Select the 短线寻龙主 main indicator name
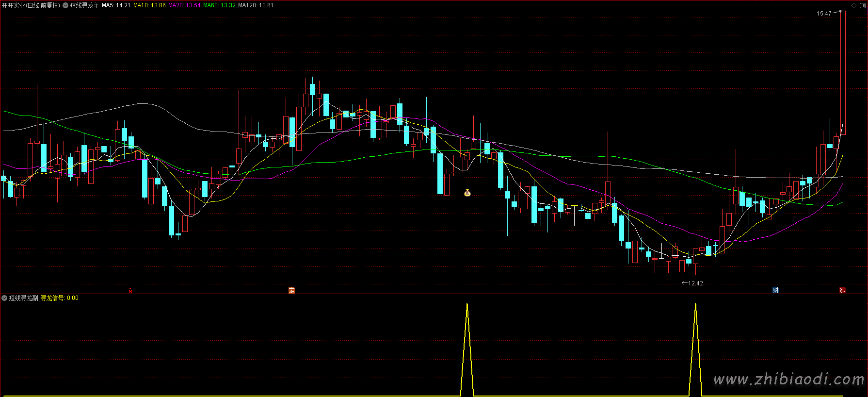The width and height of the screenshot is (868, 397). pyautogui.click(x=84, y=5)
